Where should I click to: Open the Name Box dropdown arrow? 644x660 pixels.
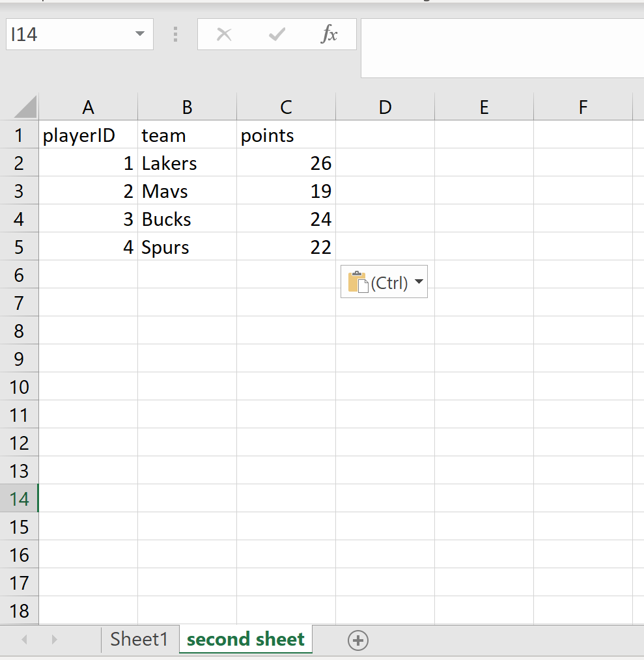click(140, 34)
